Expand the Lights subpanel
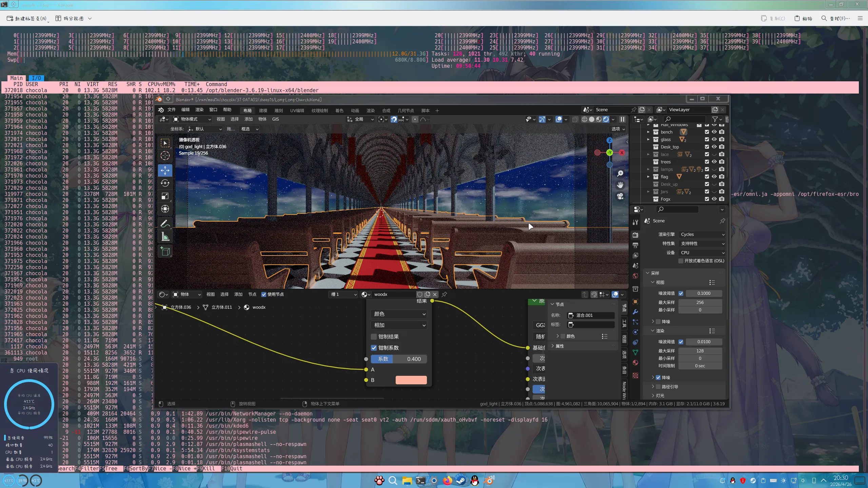Image resolution: width=868 pixels, height=488 pixels. (x=653, y=395)
